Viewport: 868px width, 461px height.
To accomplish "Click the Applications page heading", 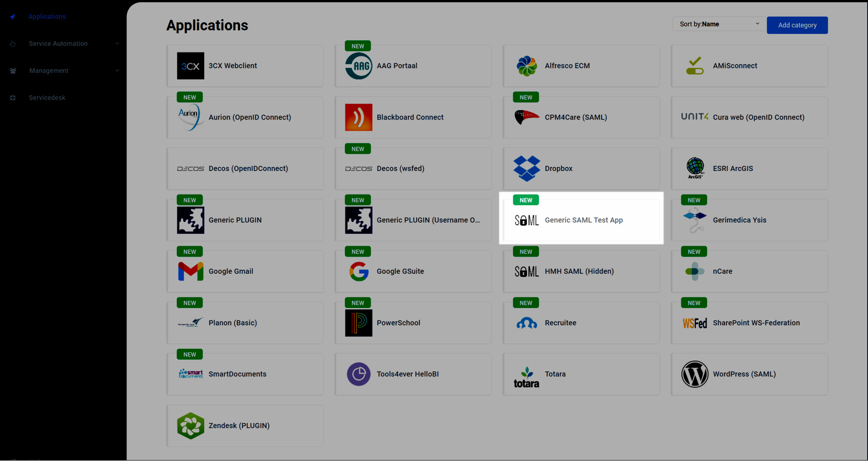I will point(207,25).
